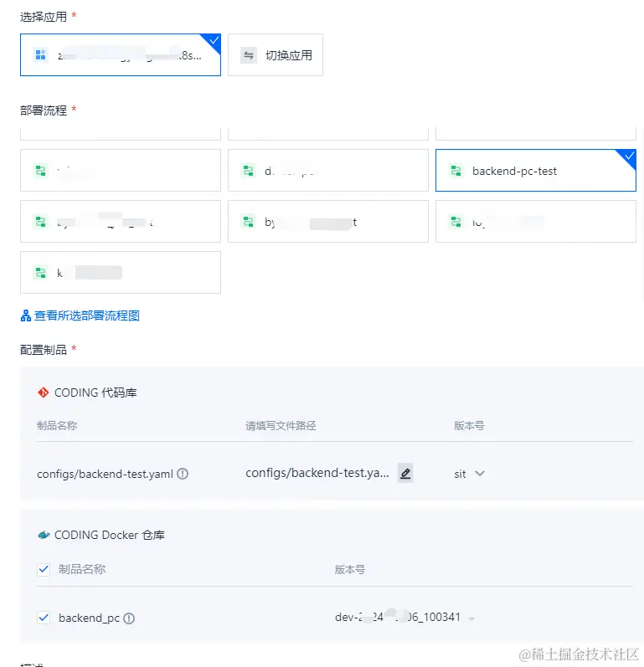The image size is (644, 667).
Task: Click the pipeline icon in the by...t card
Action: (x=248, y=222)
